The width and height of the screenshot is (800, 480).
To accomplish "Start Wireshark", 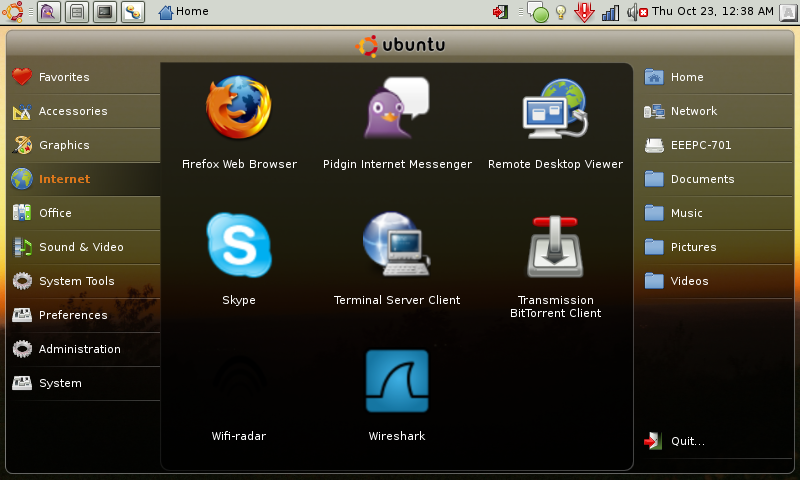I will [397, 395].
